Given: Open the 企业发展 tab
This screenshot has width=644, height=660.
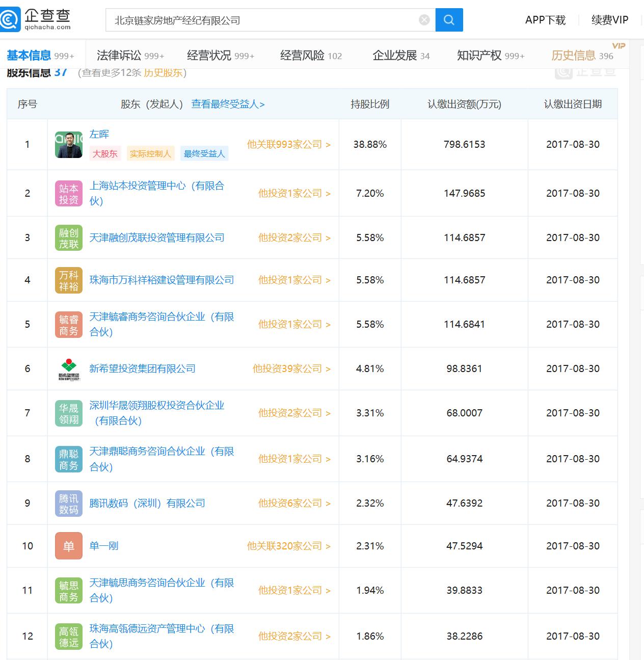Looking at the screenshot, I should (x=401, y=56).
